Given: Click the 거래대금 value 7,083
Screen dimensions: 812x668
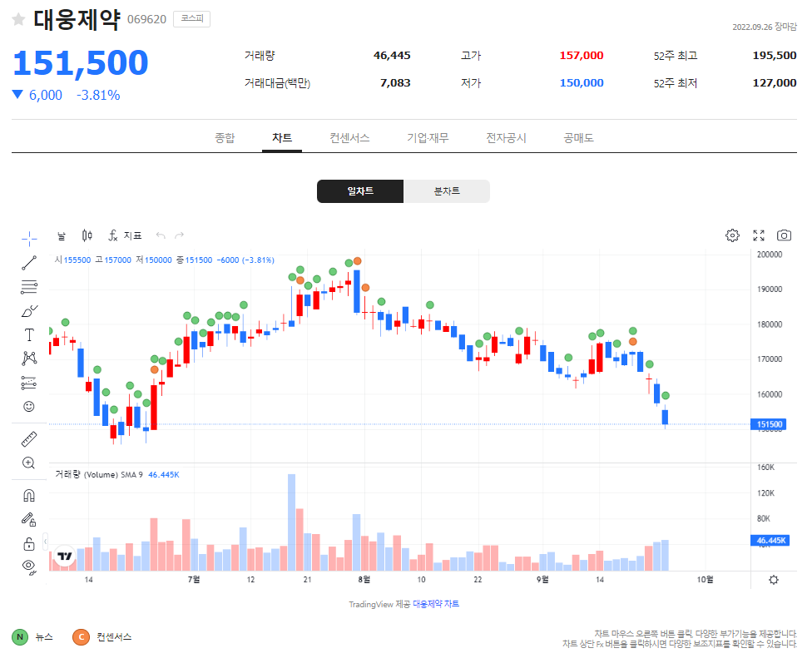Looking at the screenshot, I should pyautogui.click(x=395, y=83).
